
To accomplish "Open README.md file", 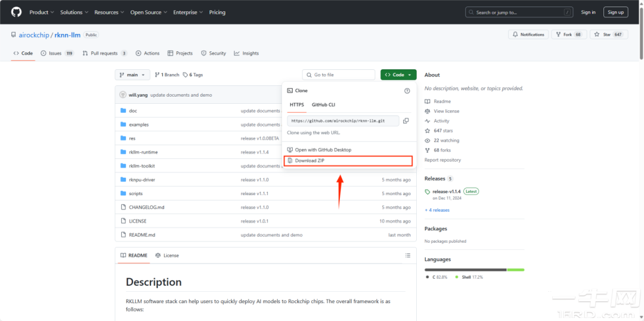I will click(x=142, y=235).
